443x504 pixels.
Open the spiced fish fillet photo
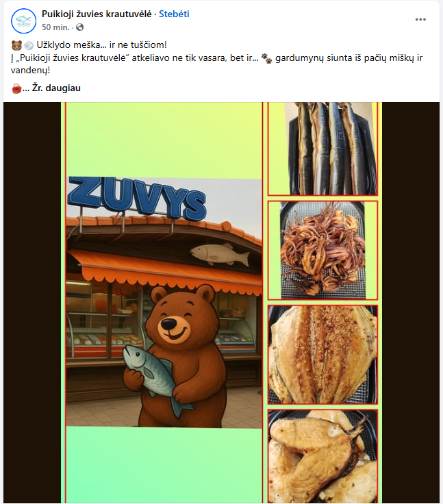pyautogui.click(x=322, y=355)
